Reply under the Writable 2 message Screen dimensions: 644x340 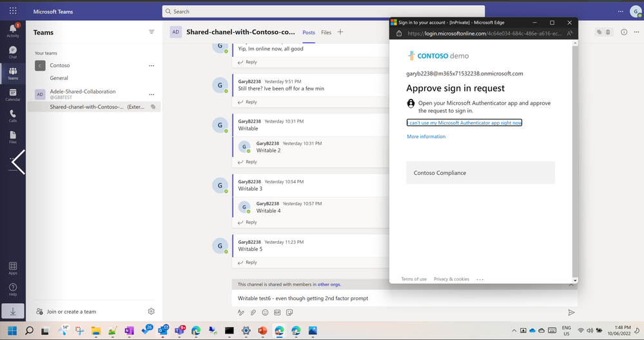pyautogui.click(x=248, y=162)
